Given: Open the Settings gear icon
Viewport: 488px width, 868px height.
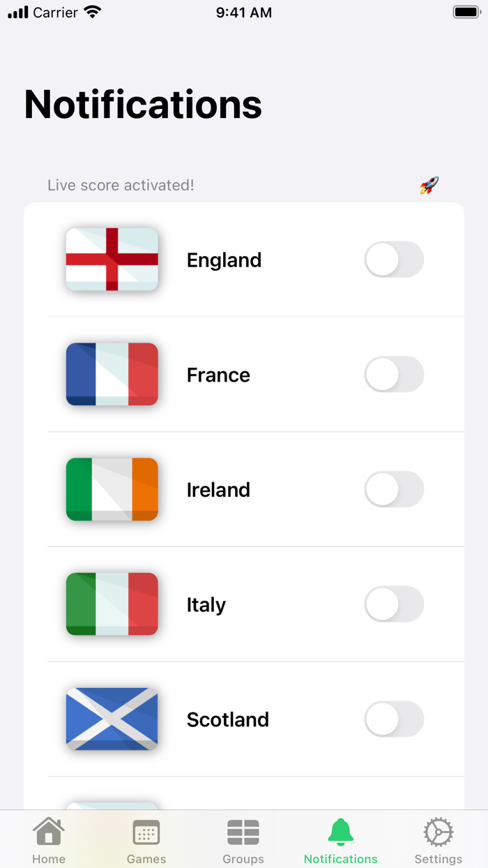Looking at the screenshot, I should click(x=439, y=832).
